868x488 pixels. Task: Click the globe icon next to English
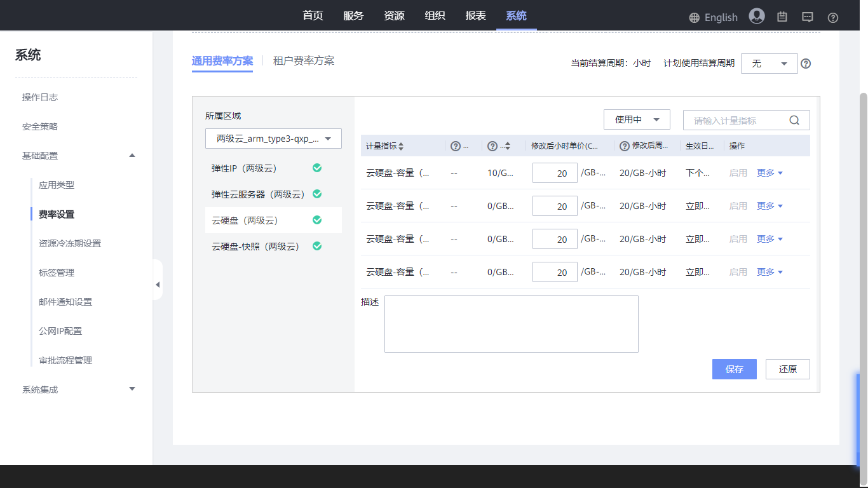tap(695, 18)
